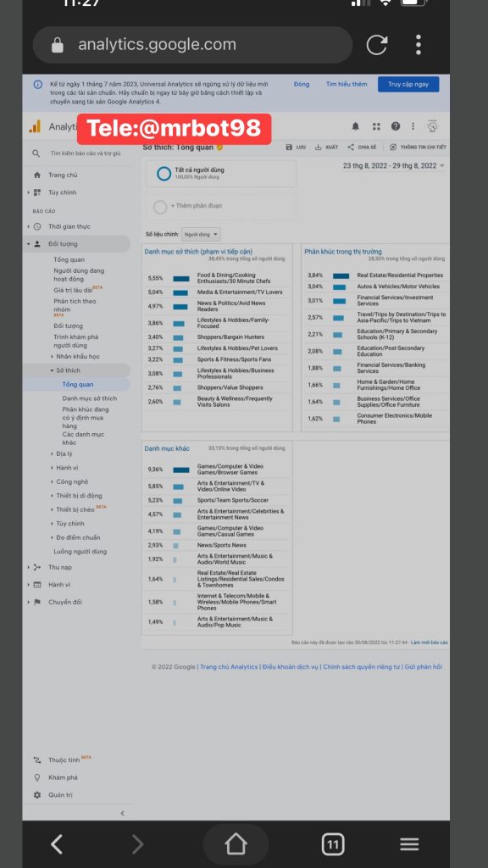
Task: Collapse the left sidebar with the chevron
Action: point(122,813)
